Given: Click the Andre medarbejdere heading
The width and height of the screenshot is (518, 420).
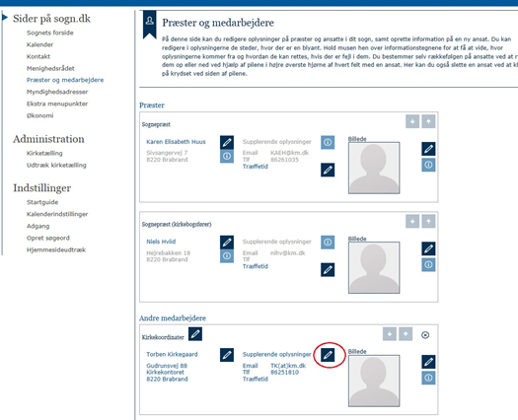Looking at the screenshot, I should click(x=173, y=318).
